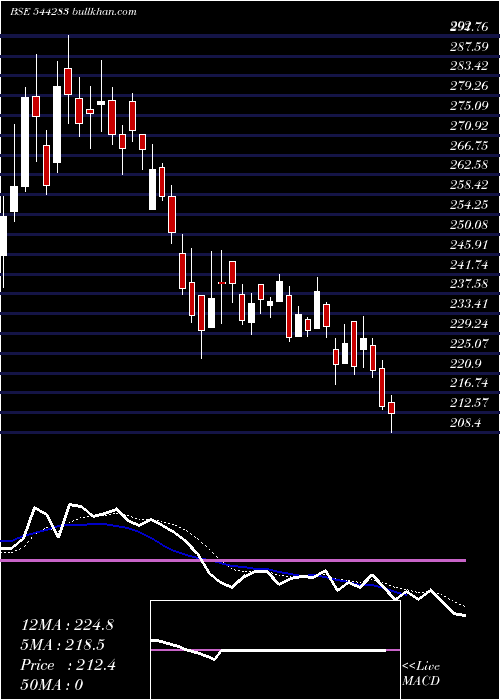Click the 241.74 price axis label

tap(469, 264)
